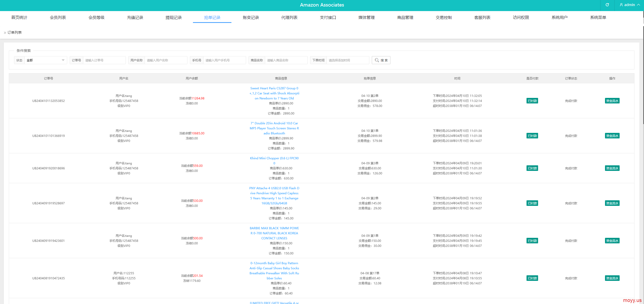The height and width of the screenshot is (304, 644).
Task: Click 已付款 badge for order UB2404081910472435
Action: pyautogui.click(x=532, y=278)
